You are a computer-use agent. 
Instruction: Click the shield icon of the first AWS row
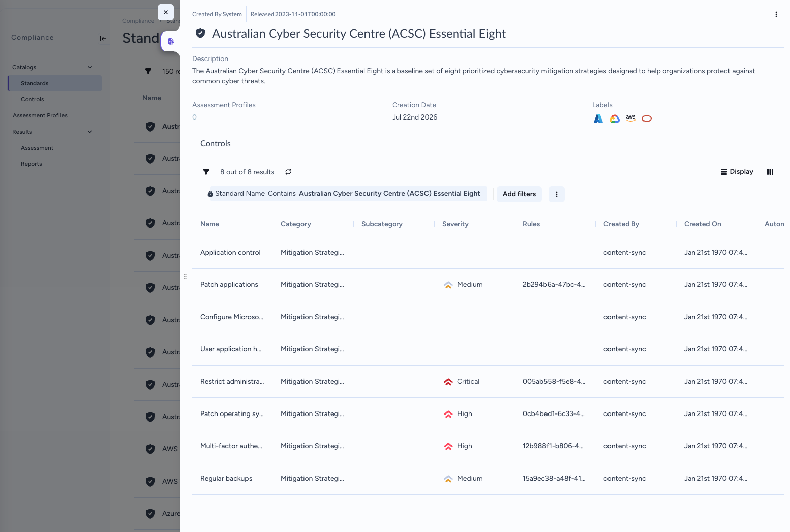coord(150,449)
